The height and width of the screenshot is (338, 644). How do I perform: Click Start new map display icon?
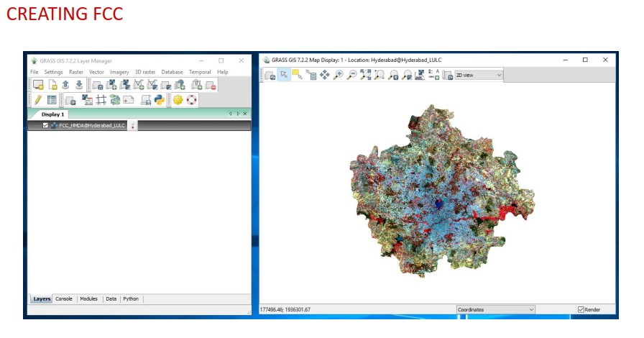(37, 85)
